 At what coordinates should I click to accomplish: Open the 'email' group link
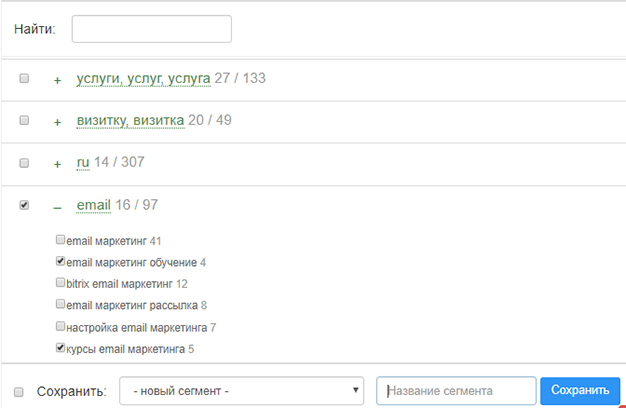[x=93, y=205]
